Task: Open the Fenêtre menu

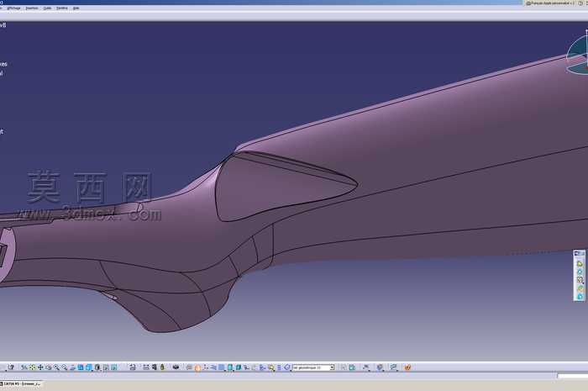Action: click(62, 8)
